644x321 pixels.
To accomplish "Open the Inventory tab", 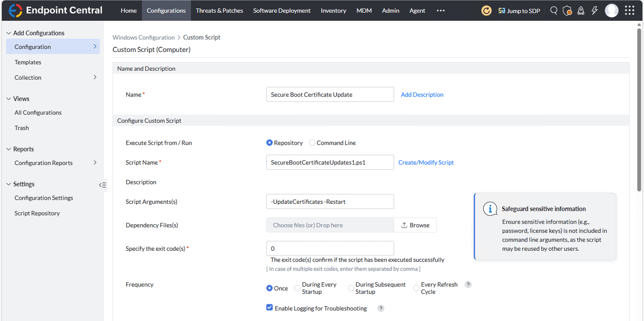I will coord(333,10).
